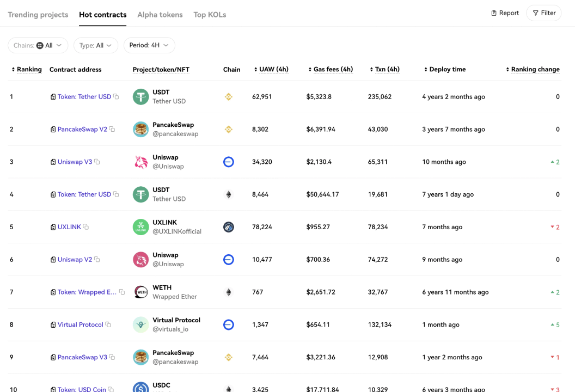This screenshot has width=575, height=392.
Task: Switch to Trending projects tab
Action: [x=38, y=15]
